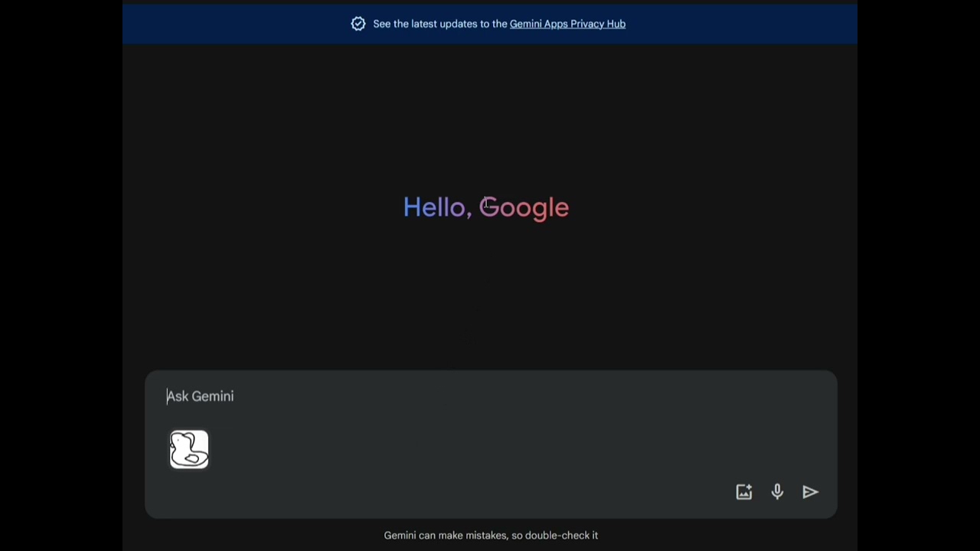The height and width of the screenshot is (551, 980).
Task: Activate the microphone voice input
Action: point(777,492)
